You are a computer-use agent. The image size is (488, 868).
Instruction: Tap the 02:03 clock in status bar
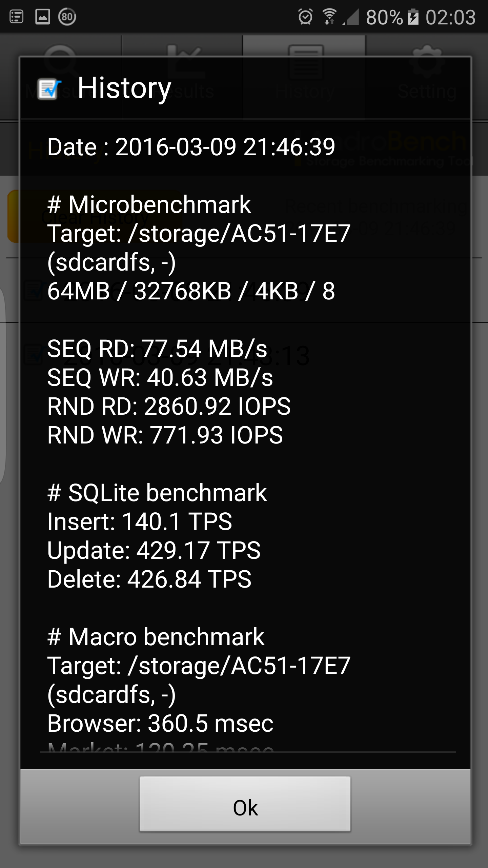(x=450, y=17)
